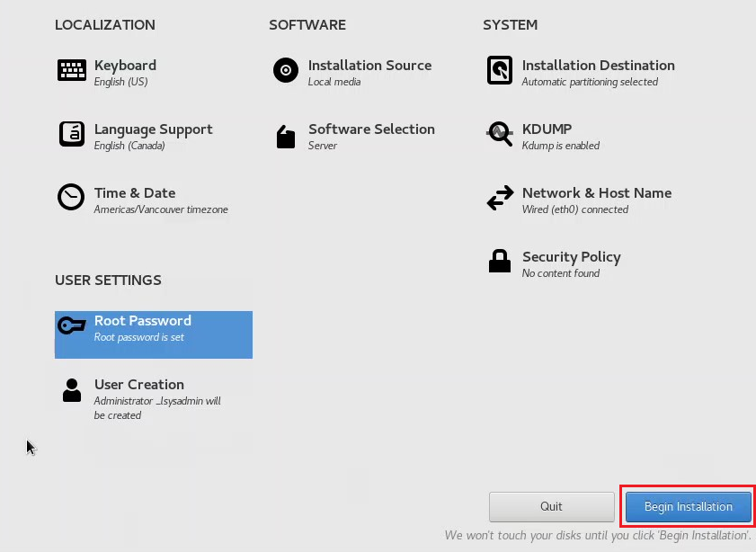The height and width of the screenshot is (552, 756).
Task: Open the Software Selection Server item
Action: [371, 137]
